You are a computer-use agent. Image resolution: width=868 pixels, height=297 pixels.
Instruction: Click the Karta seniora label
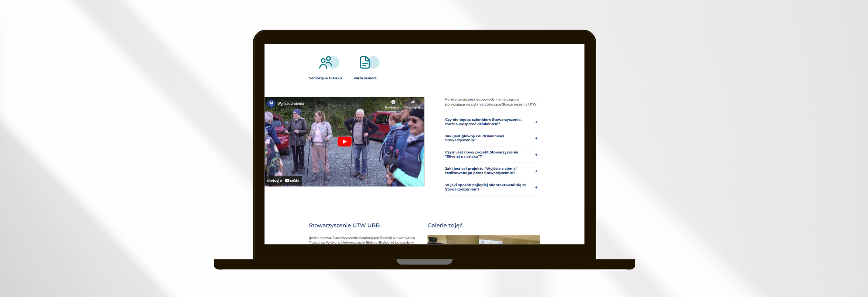pyautogui.click(x=365, y=78)
